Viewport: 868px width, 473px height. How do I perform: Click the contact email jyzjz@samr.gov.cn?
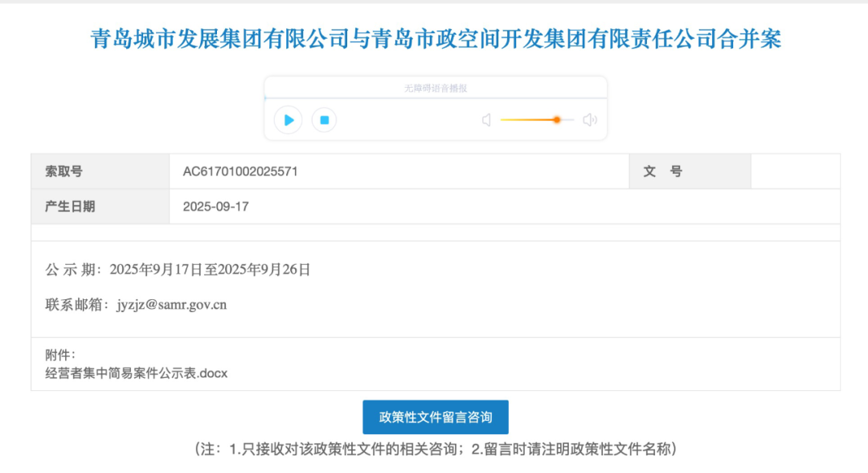[171, 305]
